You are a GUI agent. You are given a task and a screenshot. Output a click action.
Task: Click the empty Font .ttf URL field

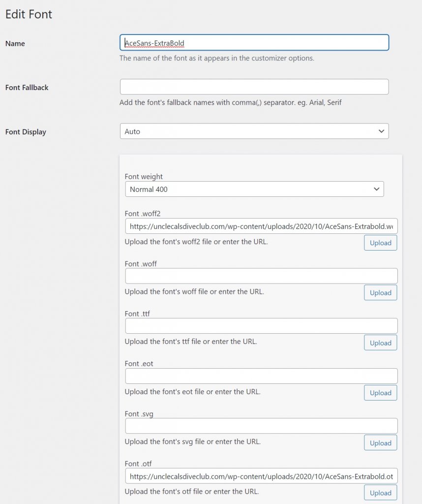pyautogui.click(x=262, y=326)
